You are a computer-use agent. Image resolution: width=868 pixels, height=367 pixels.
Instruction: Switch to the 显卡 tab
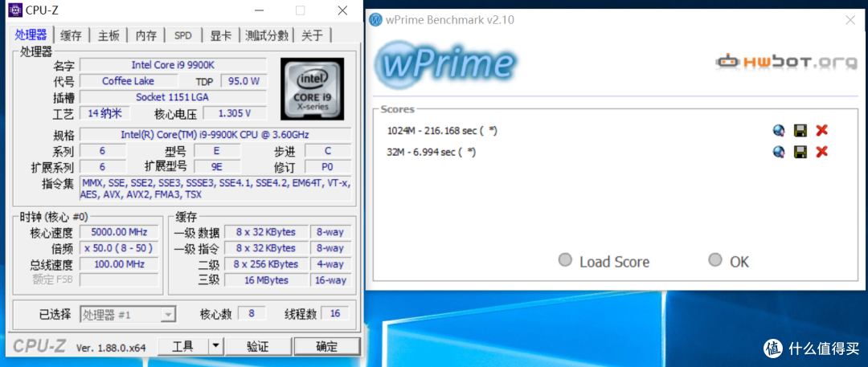point(221,36)
